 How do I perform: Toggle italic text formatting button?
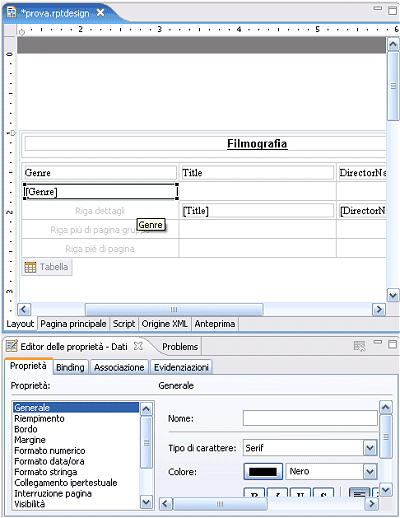click(277, 493)
